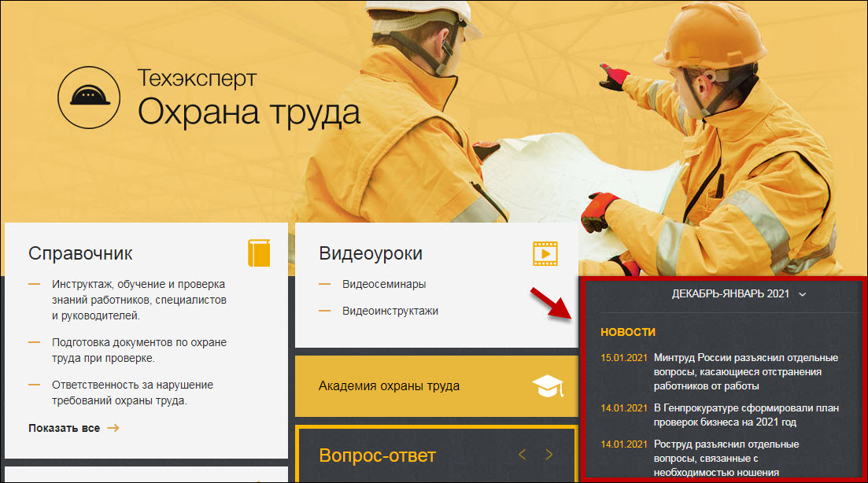Open news about Генпрокуратура план проверок
The image size is (868, 483).
click(746, 415)
